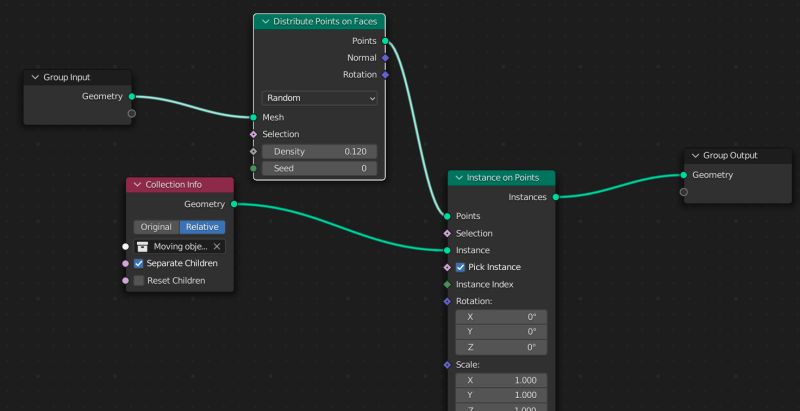
Task: Click the Group Output Geometry input socket
Action: pos(684,175)
